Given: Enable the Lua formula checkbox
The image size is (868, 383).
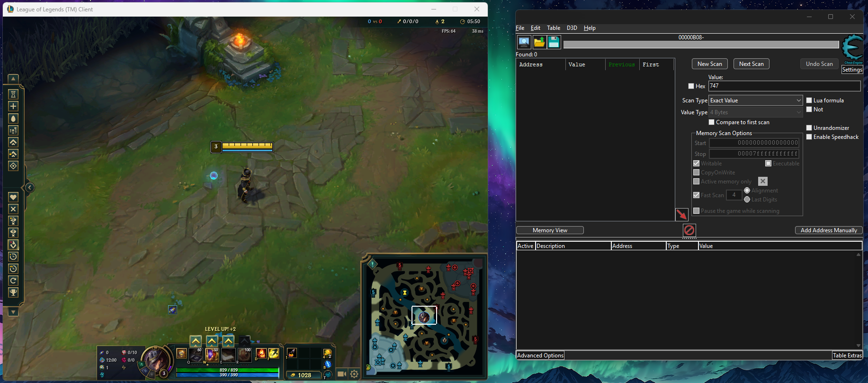Looking at the screenshot, I should (809, 100).
